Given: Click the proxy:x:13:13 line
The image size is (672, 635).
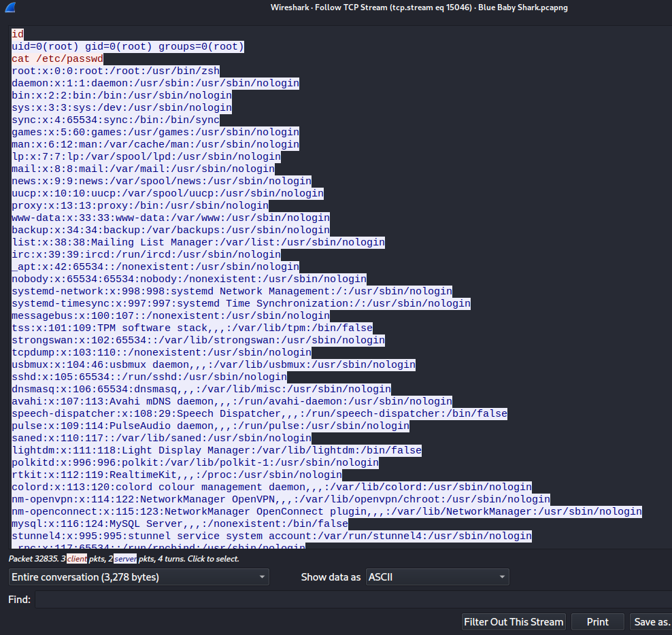Looking at the screenshot, I should point(140,205).
